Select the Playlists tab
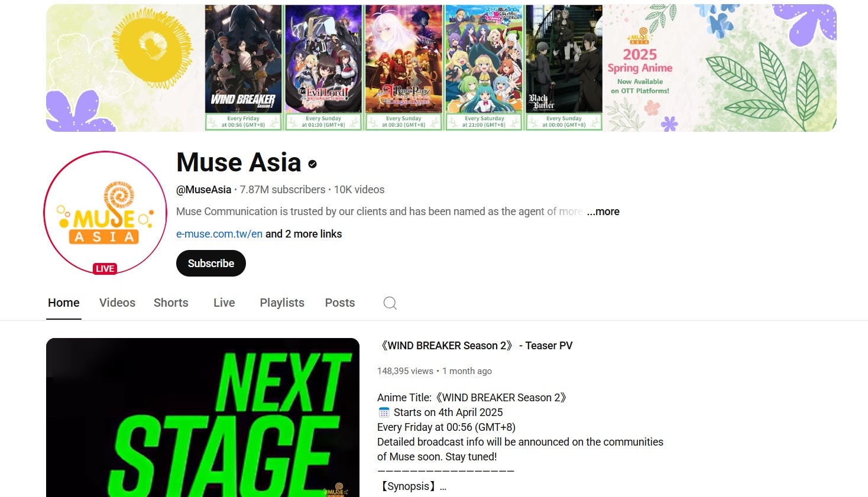 point(282,303)
